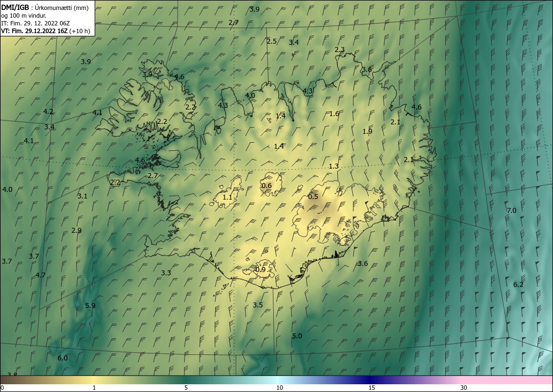The image size is (553, 392).
Task: Click the color scale label 1
Action: (94, 388)
